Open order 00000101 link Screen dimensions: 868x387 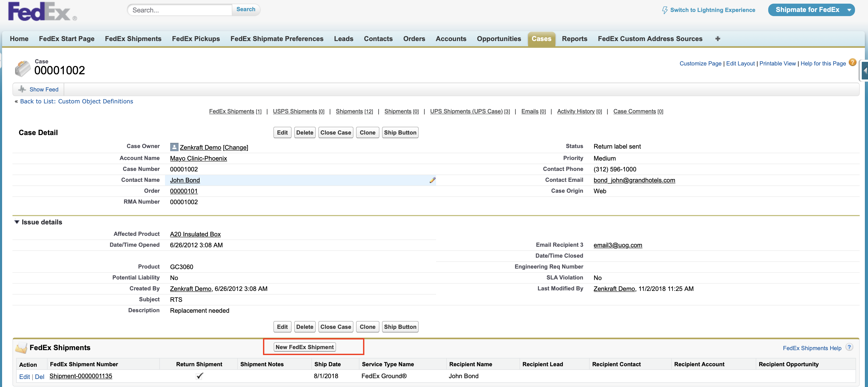tap(184, 191)
